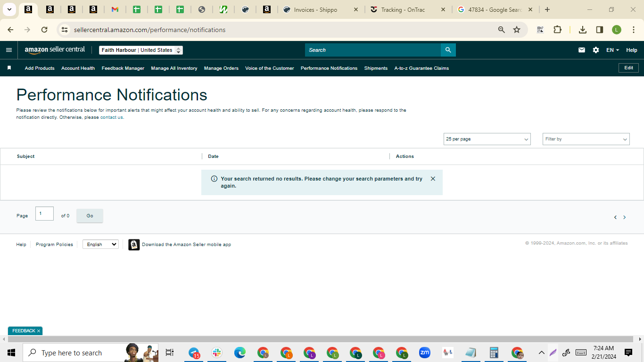The height and width of the screenshot is (362, 644).
Task: Open the Seller Central settings gear
Action: tap(596, 50)
